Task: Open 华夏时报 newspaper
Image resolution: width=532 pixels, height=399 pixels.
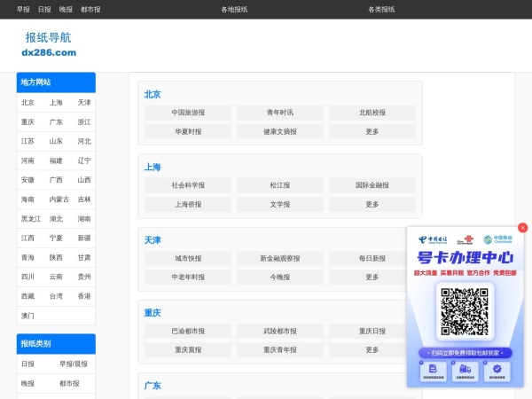Action: [188, 131]
